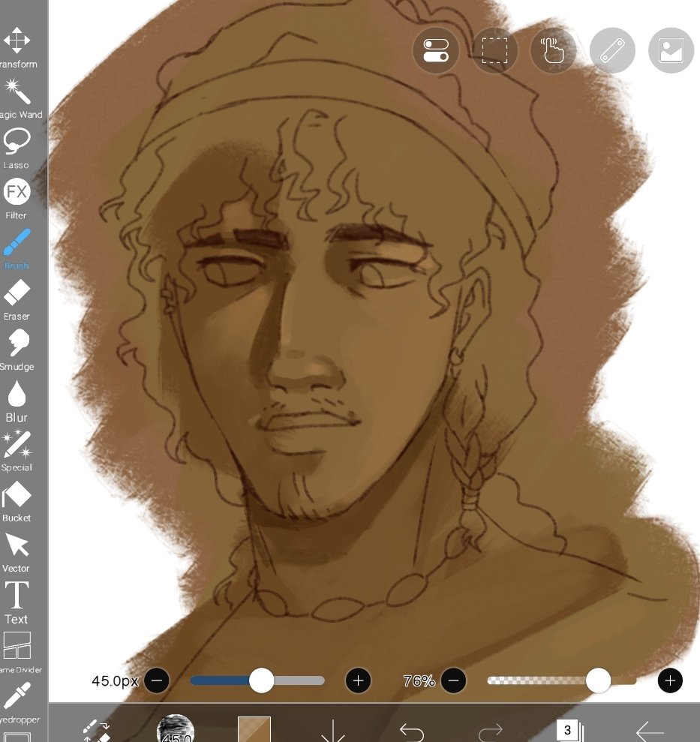This screenshot has width=700, height=742.
Task: Click the 76% opacity value
Action: [419, 681]
